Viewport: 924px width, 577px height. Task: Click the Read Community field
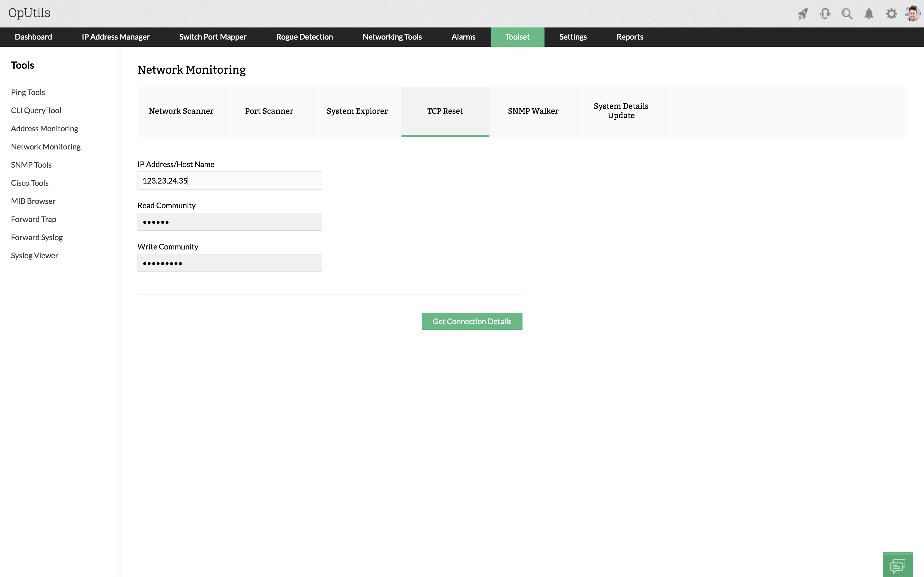tap(229, 222)
